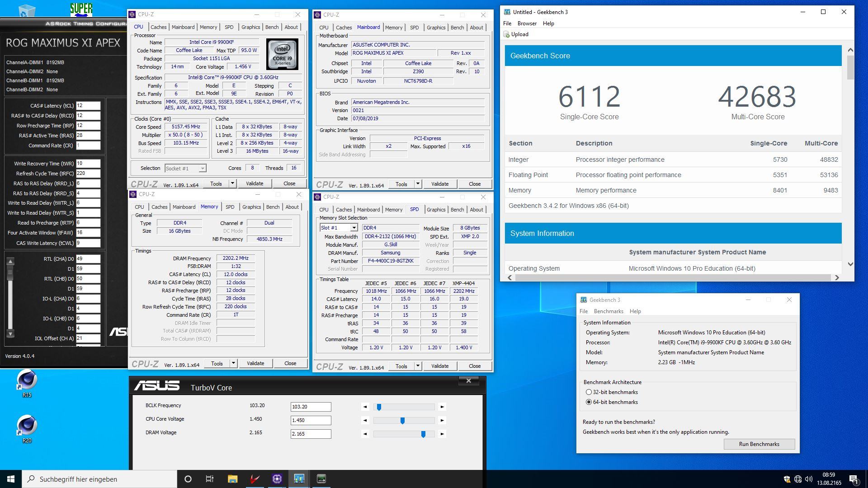Open the red swoosh taskbar app

[255, 479]
